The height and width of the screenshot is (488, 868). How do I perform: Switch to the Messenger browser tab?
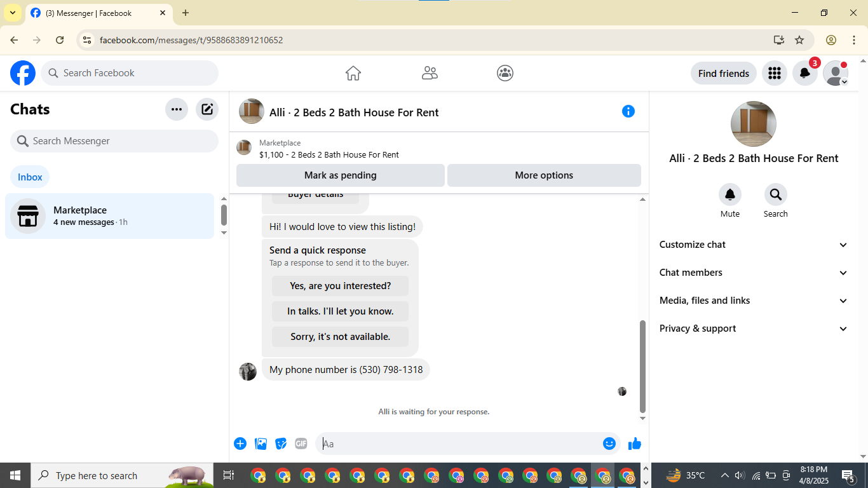coord(98,13)
